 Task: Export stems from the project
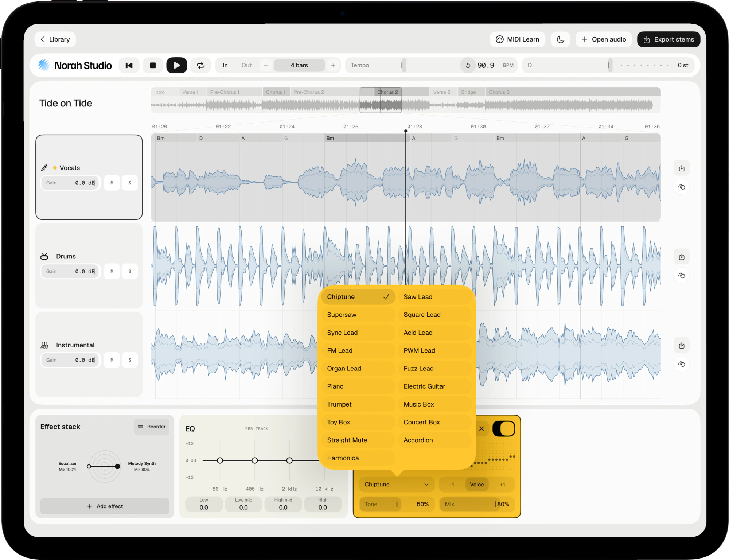point(669,39)
